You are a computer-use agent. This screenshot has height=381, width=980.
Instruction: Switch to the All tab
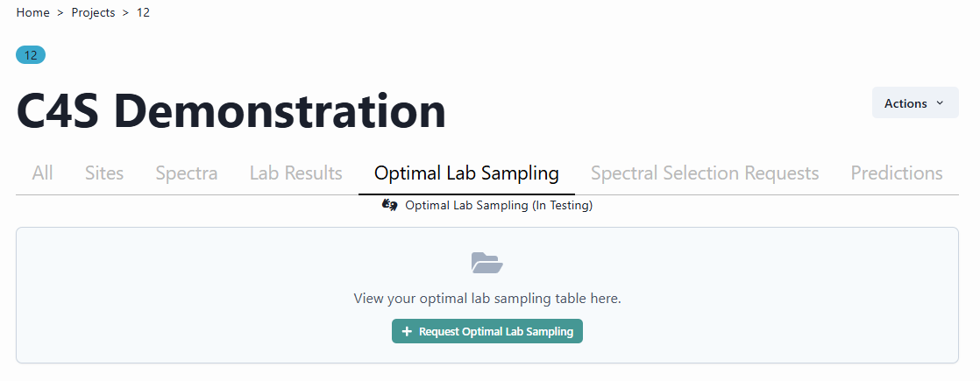pos(42,173)
